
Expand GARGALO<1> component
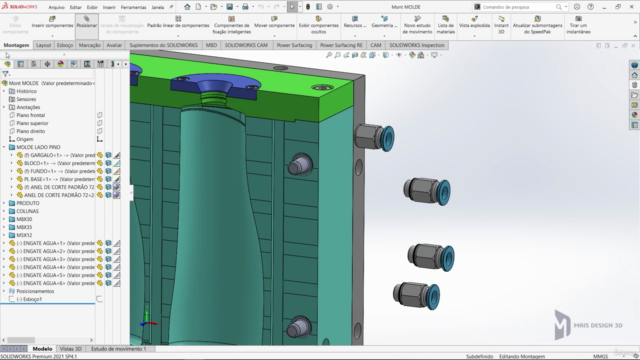pyautogui.click(x=11, y=155)
